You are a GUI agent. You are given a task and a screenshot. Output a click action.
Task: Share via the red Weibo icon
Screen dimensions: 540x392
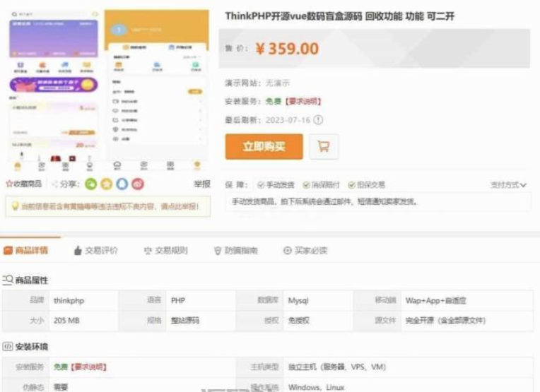[137, 184]
